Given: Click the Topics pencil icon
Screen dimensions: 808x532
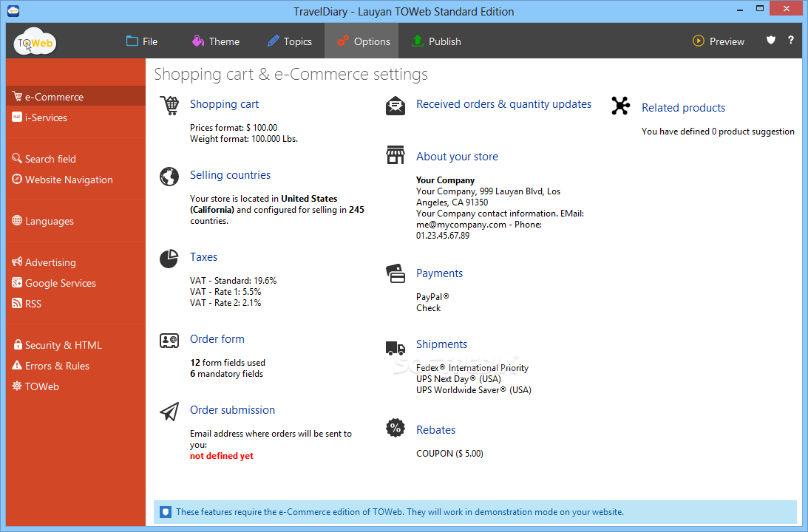Looking at the screenshot, I should coord(273,41).
